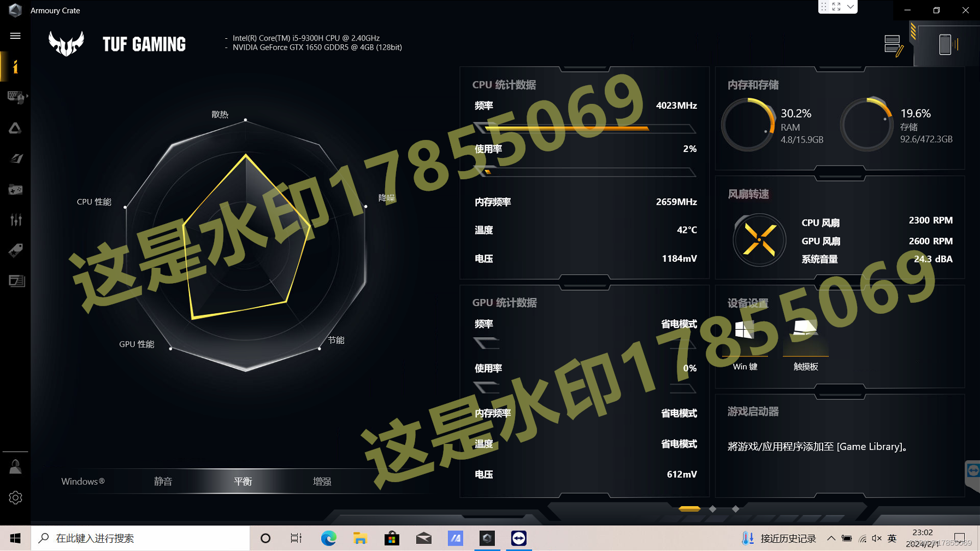Click the CPU fan 2300 RPM value

930,220
